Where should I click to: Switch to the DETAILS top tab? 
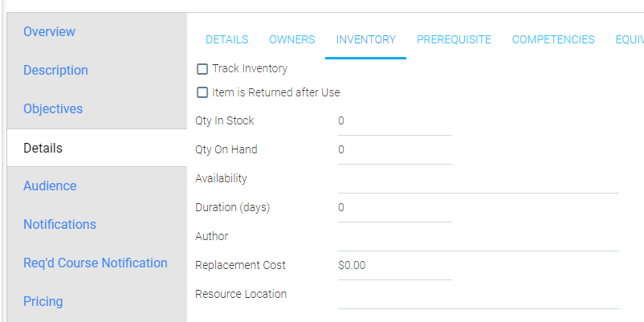click(x=226, y=39)
